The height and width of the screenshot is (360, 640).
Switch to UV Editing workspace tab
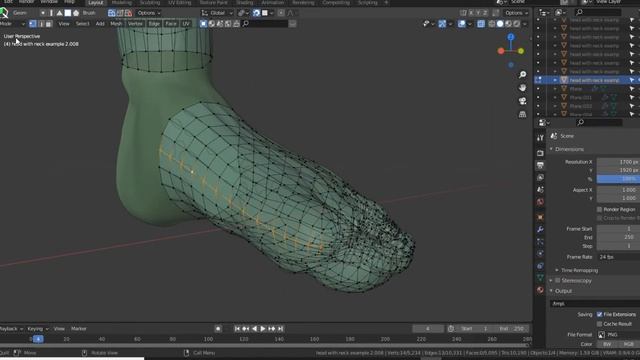point(180,3)
